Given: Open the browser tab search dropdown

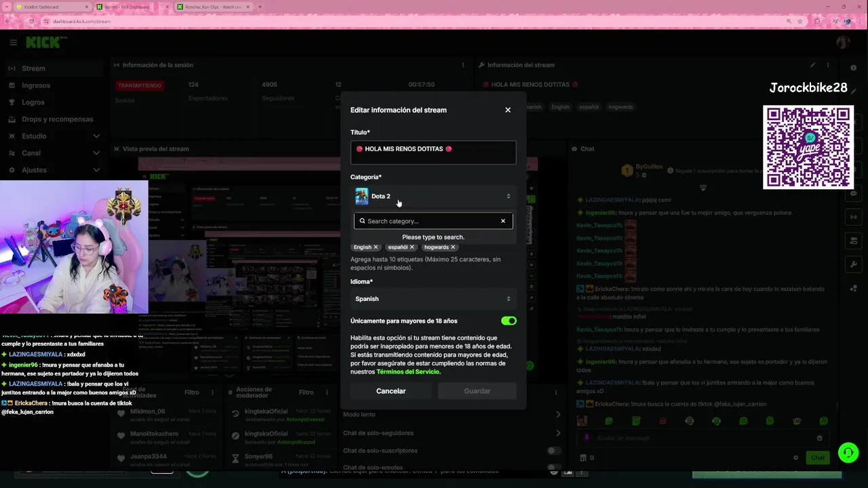Looking at the screenshot, I should (x=5, y=7).
